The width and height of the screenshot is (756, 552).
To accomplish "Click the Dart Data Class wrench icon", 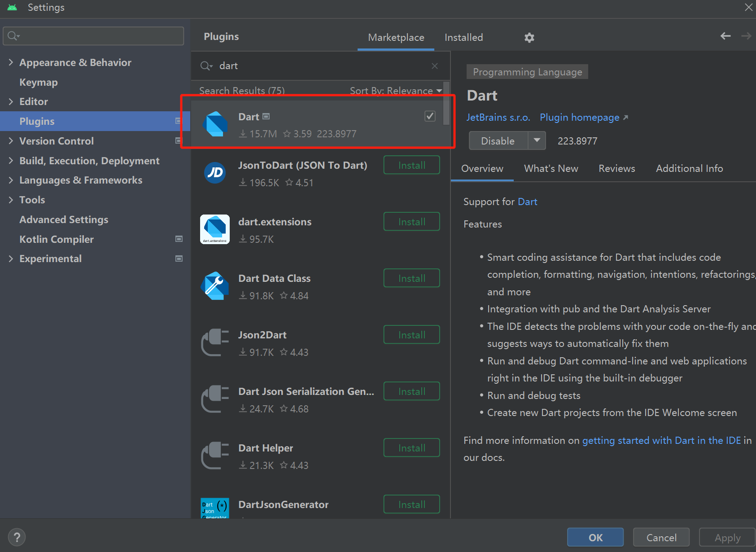I will 215,286.
